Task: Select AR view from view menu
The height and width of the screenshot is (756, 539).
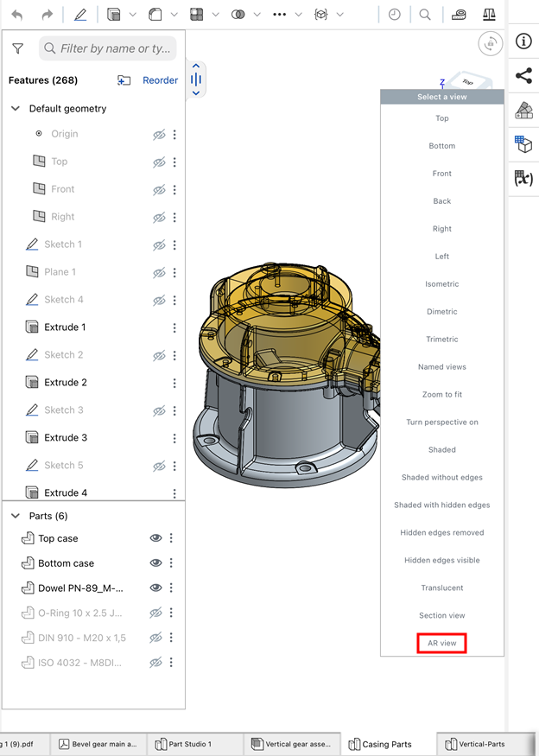Action: click(441, 643)
